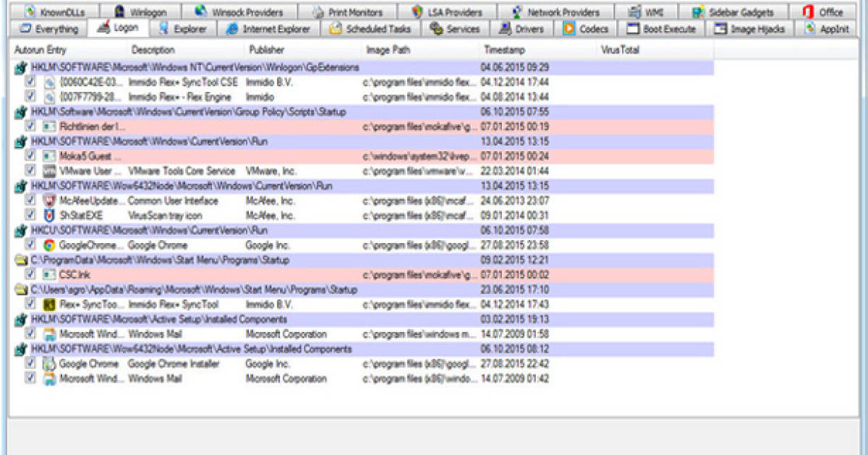Disable the Flex+ SyncTool startup checkbox
The image size is (868, 455).
[x=30, y=305]
